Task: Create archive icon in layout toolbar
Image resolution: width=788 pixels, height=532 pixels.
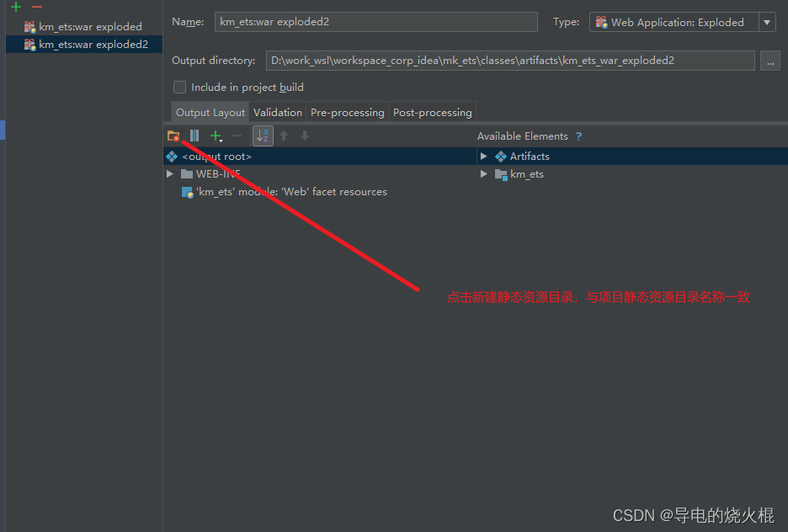Action: pos(194,136)
